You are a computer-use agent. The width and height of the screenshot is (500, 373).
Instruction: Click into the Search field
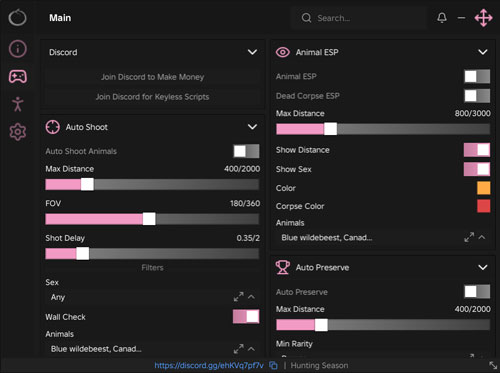(359, 18)
